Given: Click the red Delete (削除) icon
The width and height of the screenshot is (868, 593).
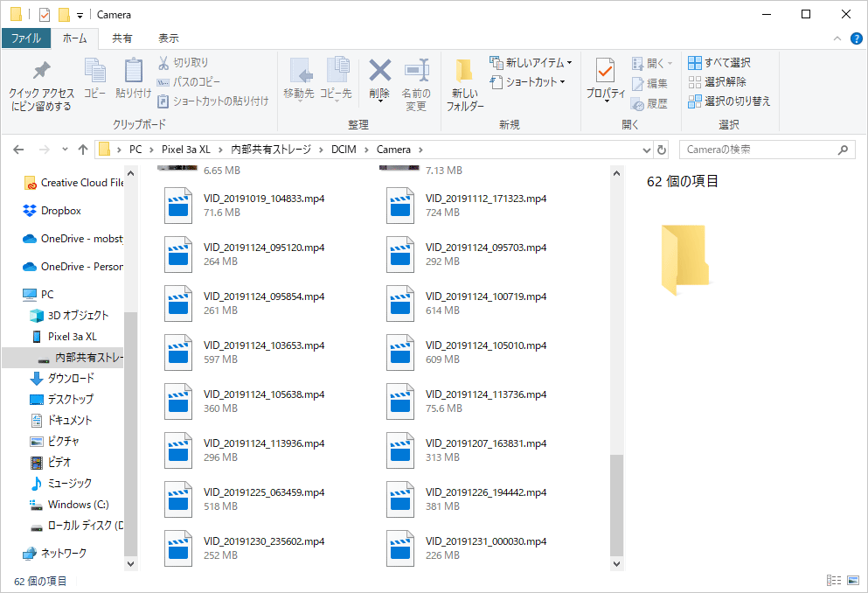Looking at the screenshot, I should click(379, 72).
